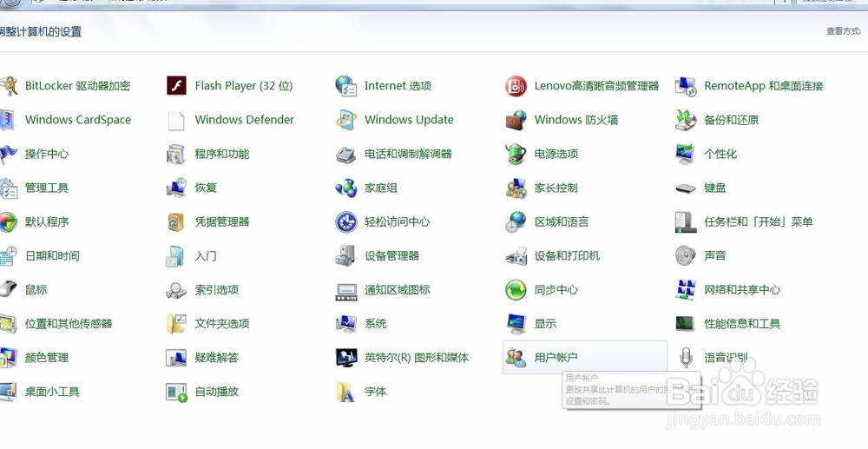
Task: Click the 任务栏和「开始」菜单 icon
Action: pyautogui.click(x=686, y=222)
